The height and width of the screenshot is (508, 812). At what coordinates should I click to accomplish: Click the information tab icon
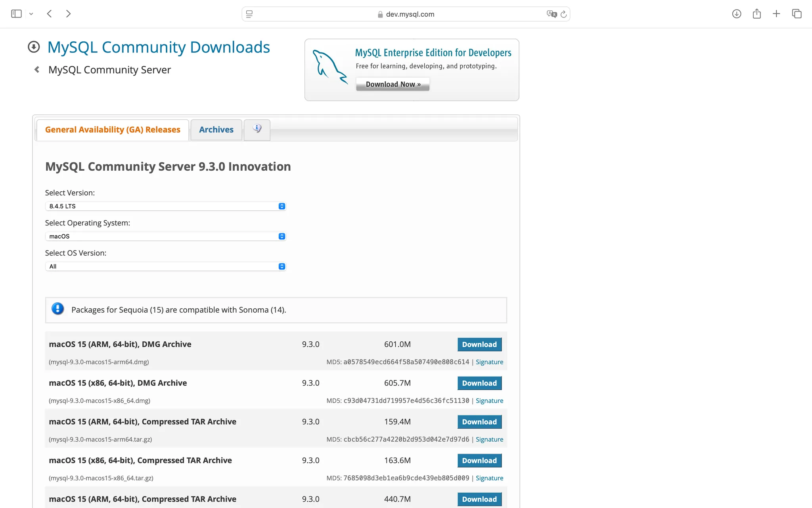click(257, 129)
